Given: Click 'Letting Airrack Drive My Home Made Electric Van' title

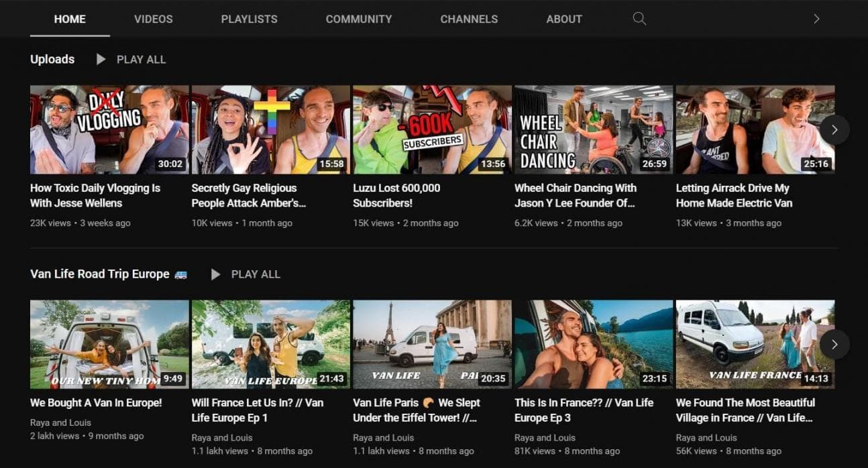Looking at the screenshot, I should (734, 195).
